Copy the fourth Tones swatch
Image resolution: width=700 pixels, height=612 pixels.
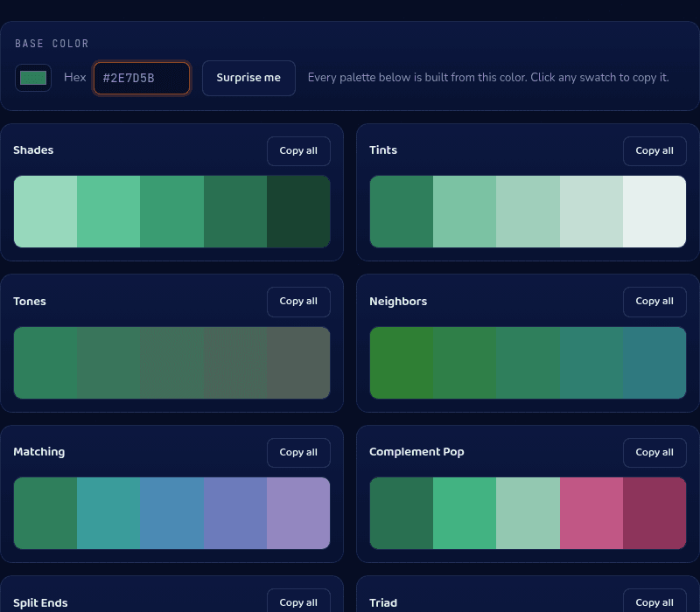[x=235, y=363]
